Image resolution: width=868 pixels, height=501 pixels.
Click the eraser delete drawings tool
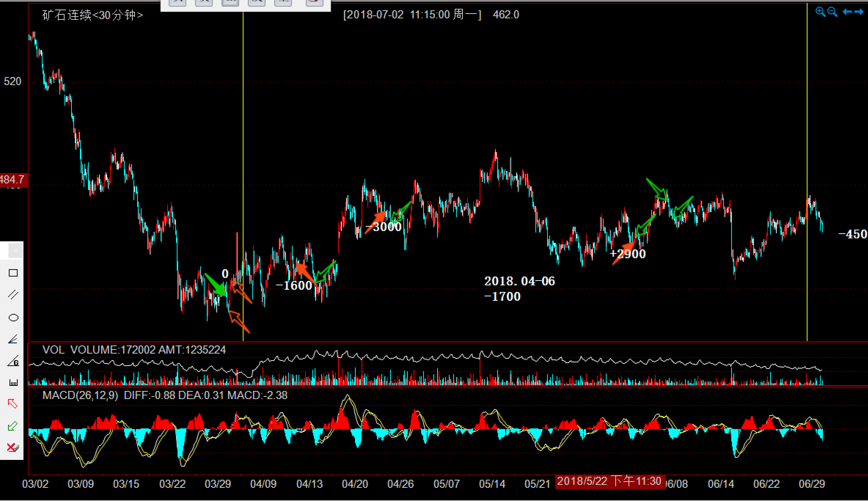(13, 447)
